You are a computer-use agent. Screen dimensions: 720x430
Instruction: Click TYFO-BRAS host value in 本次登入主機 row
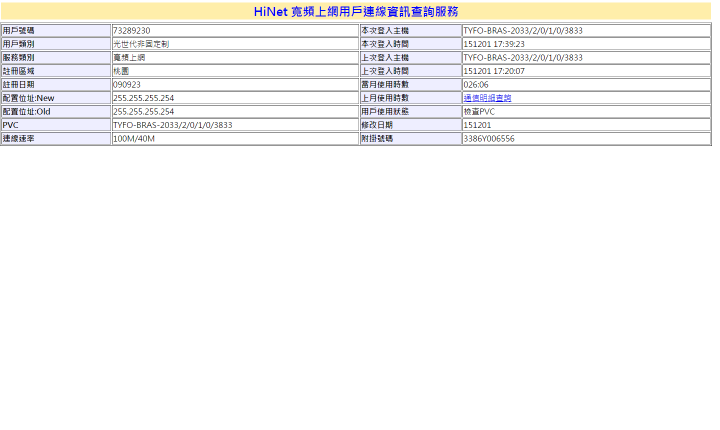click(x=523, y=30)
